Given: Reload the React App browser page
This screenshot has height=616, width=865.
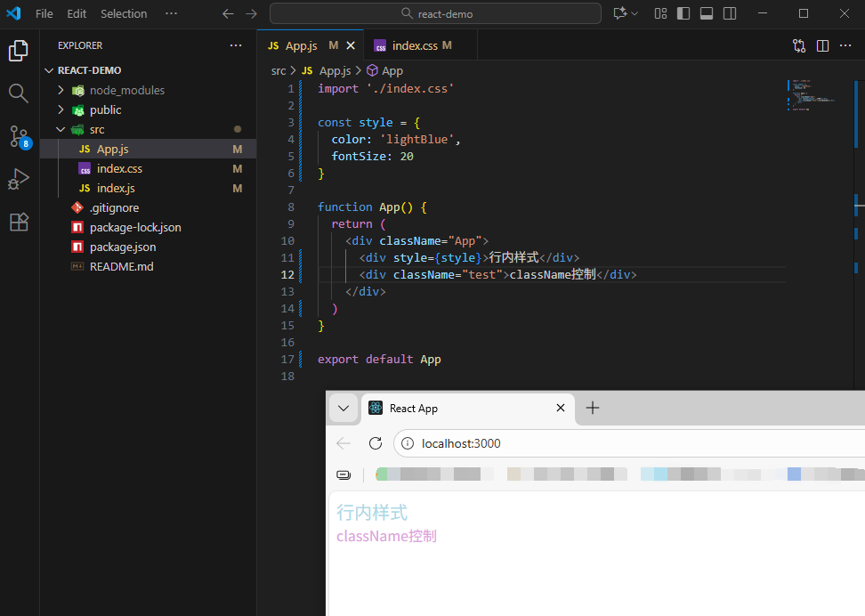Looking at the screenshot, I should pos(376,443).
